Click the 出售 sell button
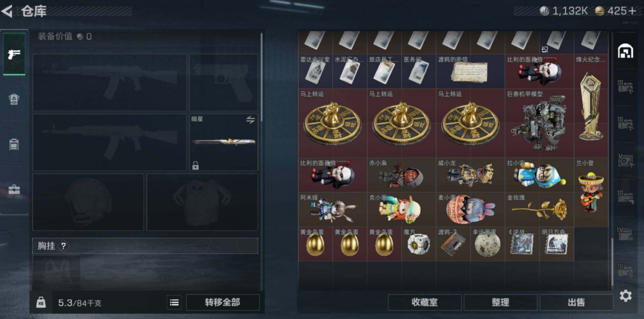 [x=576, y=302]
